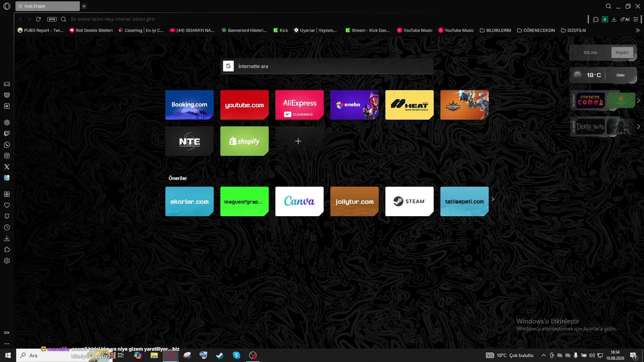Show more suggestions with the right arrow
This screenshot has height=362, width=644.
[x=493, y=199]
